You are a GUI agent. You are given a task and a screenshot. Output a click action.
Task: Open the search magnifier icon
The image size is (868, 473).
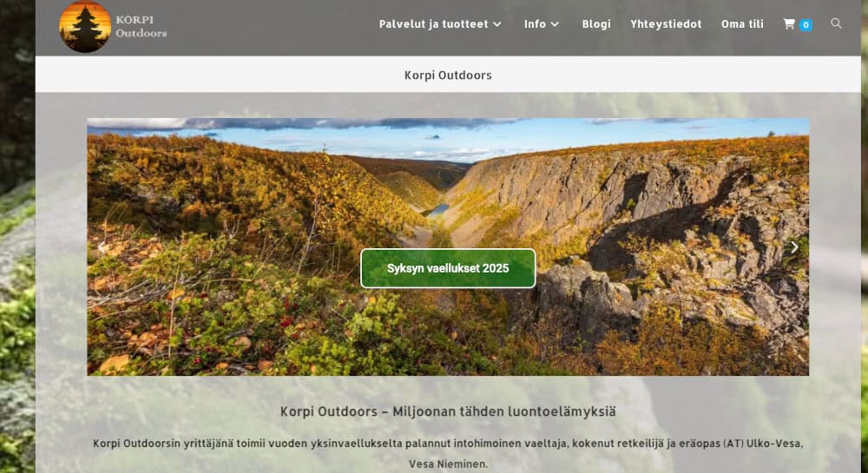(x=837, y=23)
